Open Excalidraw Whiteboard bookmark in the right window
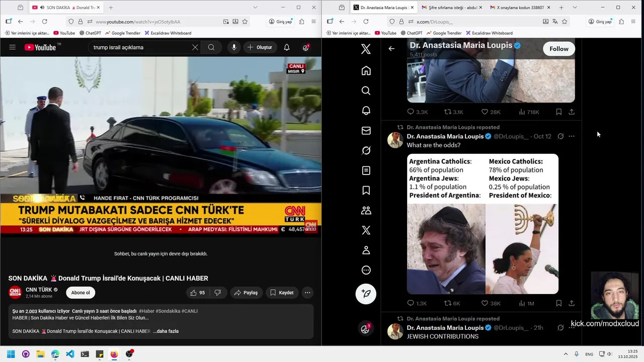 click(489, 33)
